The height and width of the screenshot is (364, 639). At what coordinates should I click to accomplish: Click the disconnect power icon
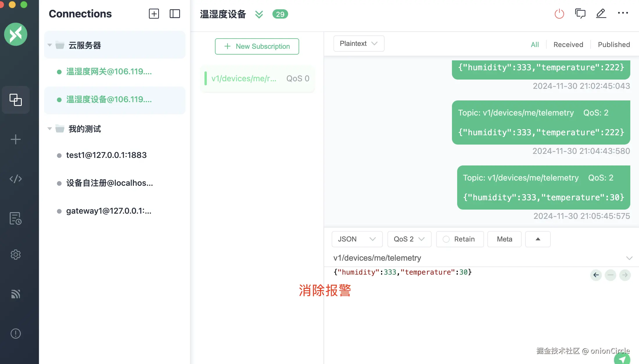point(559,14)
